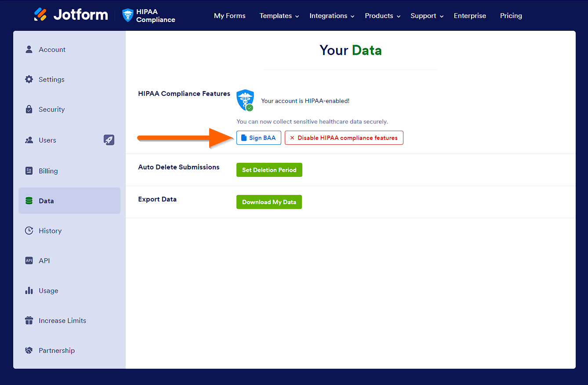The width and height of the screenshot is (588, 385).
Task: Go to the Billing sidebar section
Action: click(x=69, y=171)
